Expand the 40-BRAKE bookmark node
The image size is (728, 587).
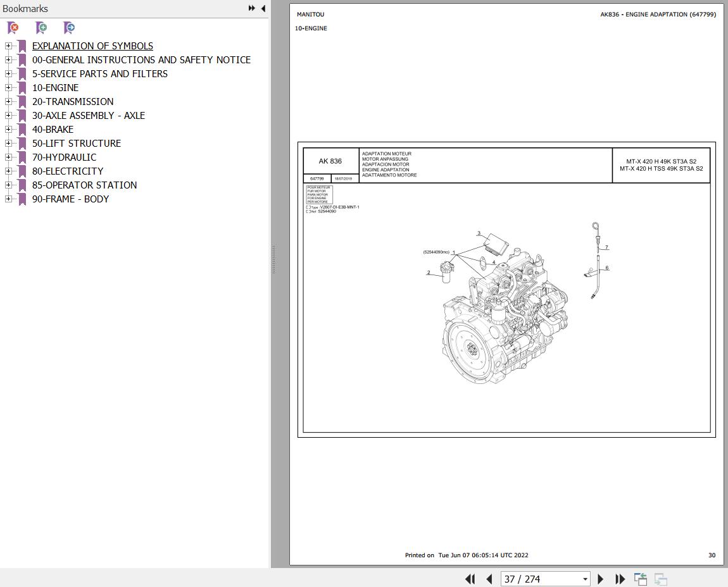click(x=8, y=130)
